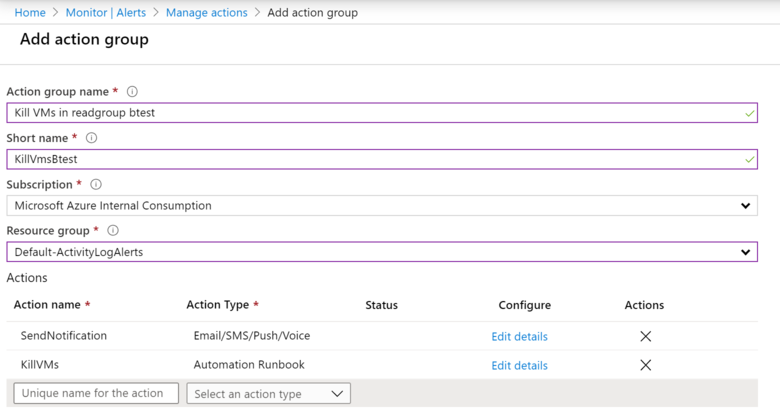Click the Unique name for the action field
The image size is (780, 418).
coord(96,393)
